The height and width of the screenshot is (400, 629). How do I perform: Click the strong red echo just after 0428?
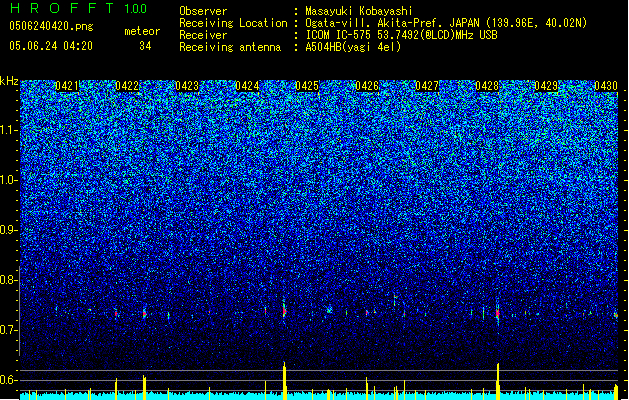[498, 313]
